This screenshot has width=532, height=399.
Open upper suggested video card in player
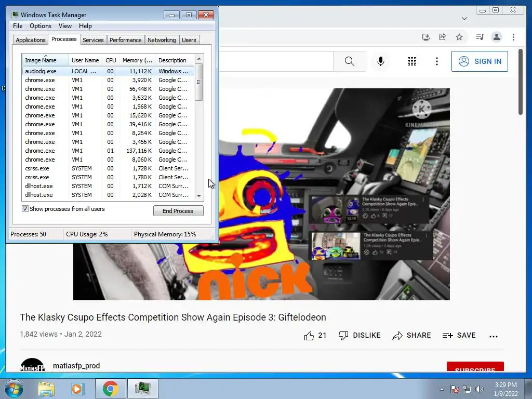369,209
